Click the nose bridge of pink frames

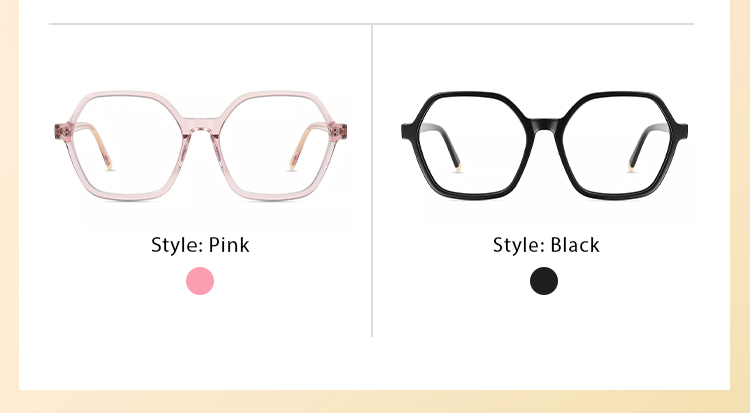point(201,126)
